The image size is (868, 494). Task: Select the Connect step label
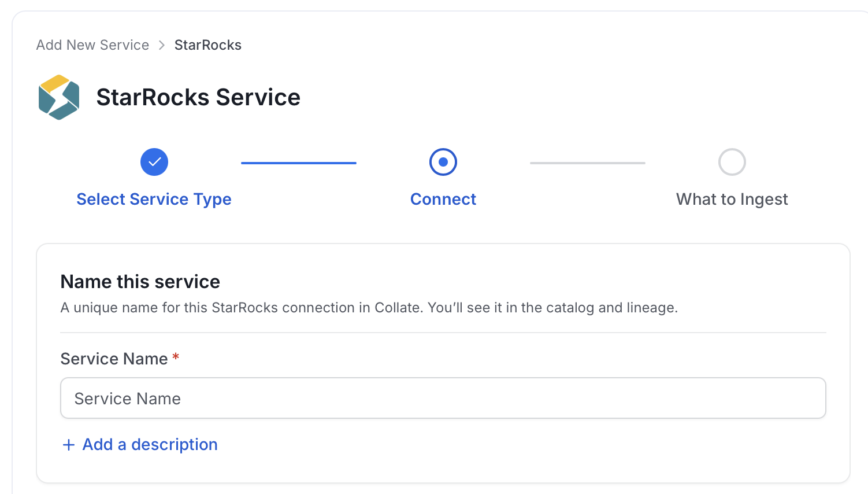tap(443, 199)
